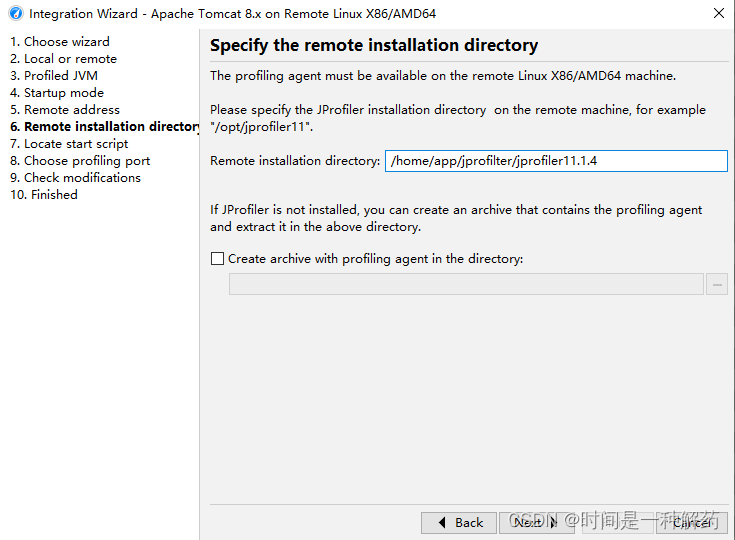Click the JProfiler icon in the title bar
The width and height of the screenshot is (735, 540).
pyautogui.click(x=15, y=13)
